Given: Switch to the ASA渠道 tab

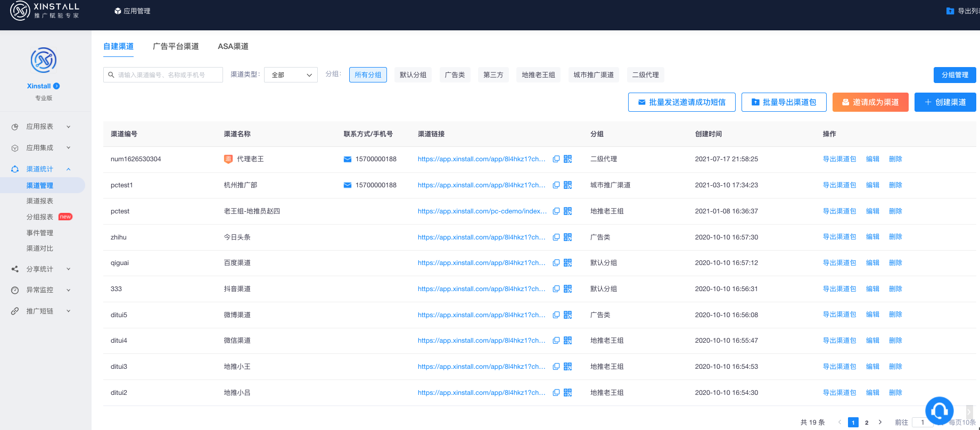Looking at the screenshot, I should point(233,46).
